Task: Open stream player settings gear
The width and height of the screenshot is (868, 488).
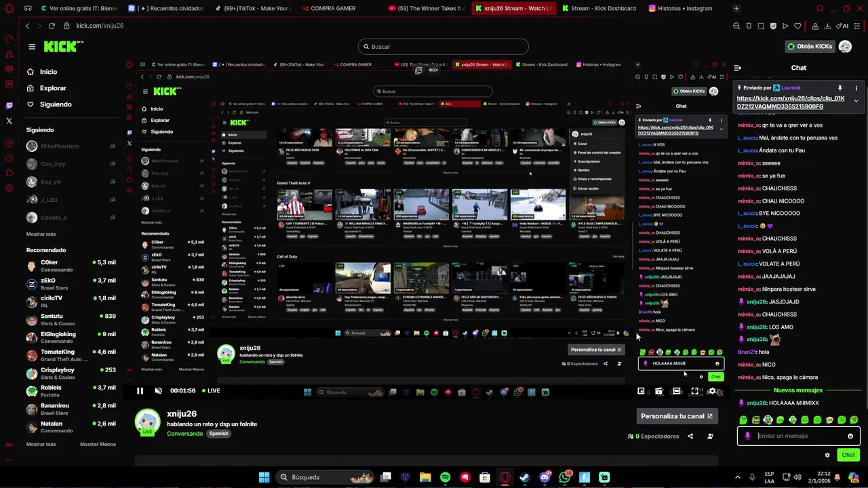Action: pyautogui.click(x=712, y=391)
